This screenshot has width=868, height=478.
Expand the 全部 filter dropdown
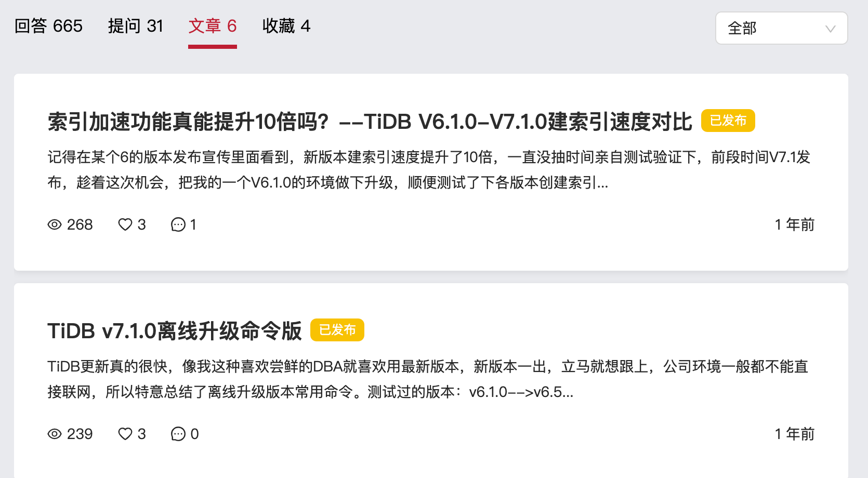781,28
